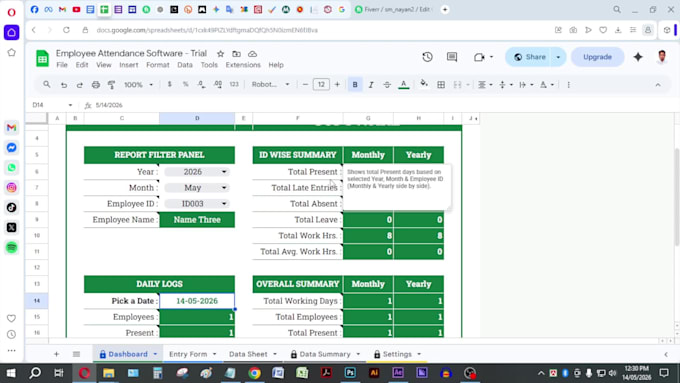
Task: Open the Extensions menu
Action: [243, 65]
